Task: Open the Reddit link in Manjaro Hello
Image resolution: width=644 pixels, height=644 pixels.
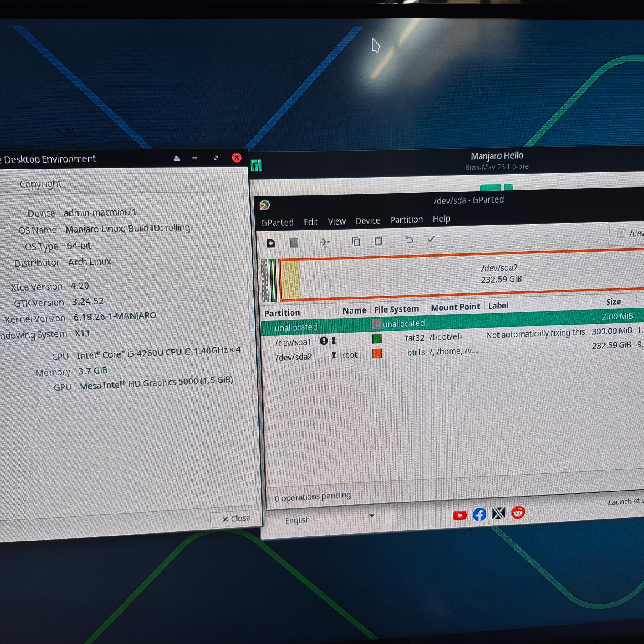Action: pyautogui.click(x=518, y=512)
